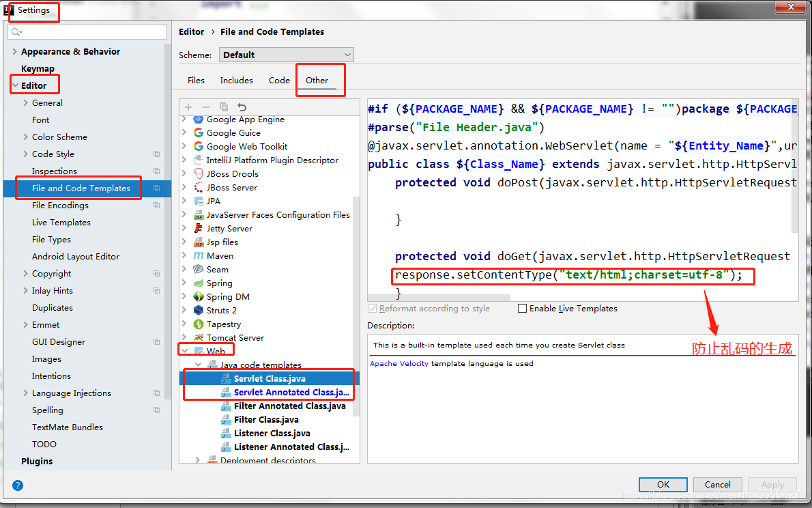Click project-level icon beside File Encodings

(156, 206)
